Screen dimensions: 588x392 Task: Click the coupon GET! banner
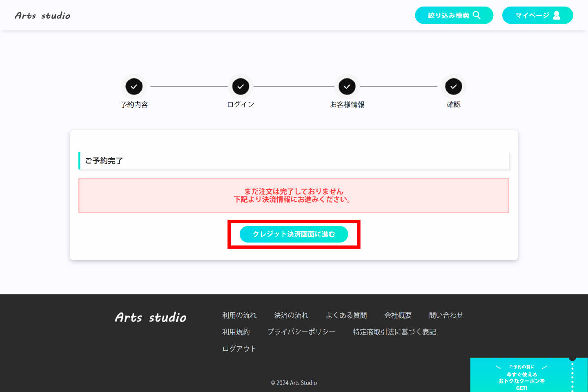(521, 377)
